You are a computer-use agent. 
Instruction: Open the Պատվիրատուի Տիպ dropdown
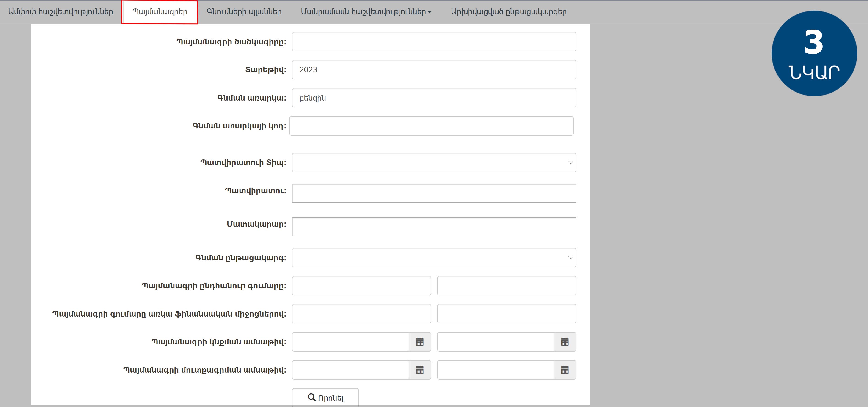coord(434,163)
